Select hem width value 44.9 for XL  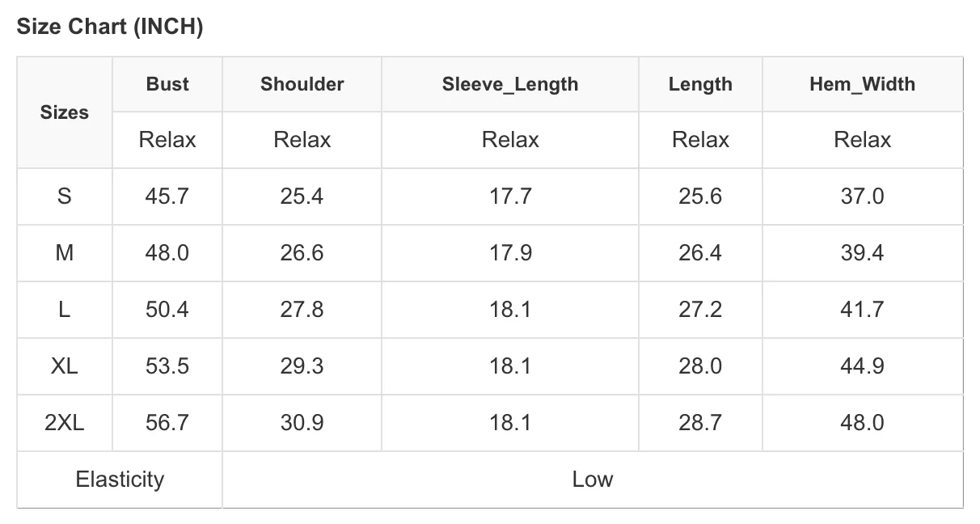pyautogui.click(x=862, y=366)
